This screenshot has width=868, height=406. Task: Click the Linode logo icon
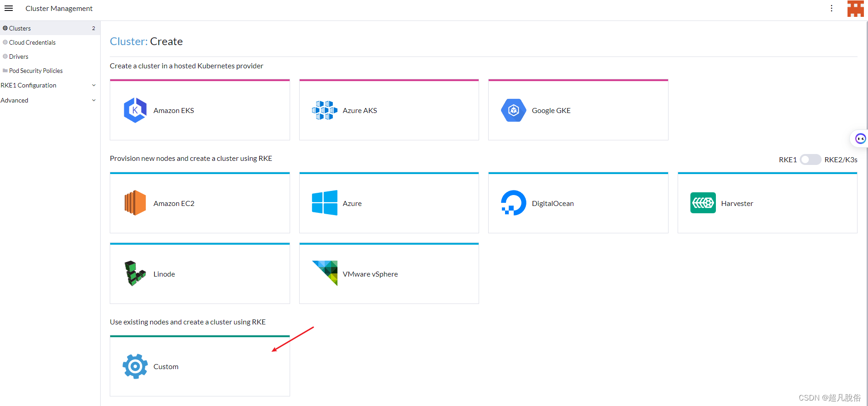[135, 273]
